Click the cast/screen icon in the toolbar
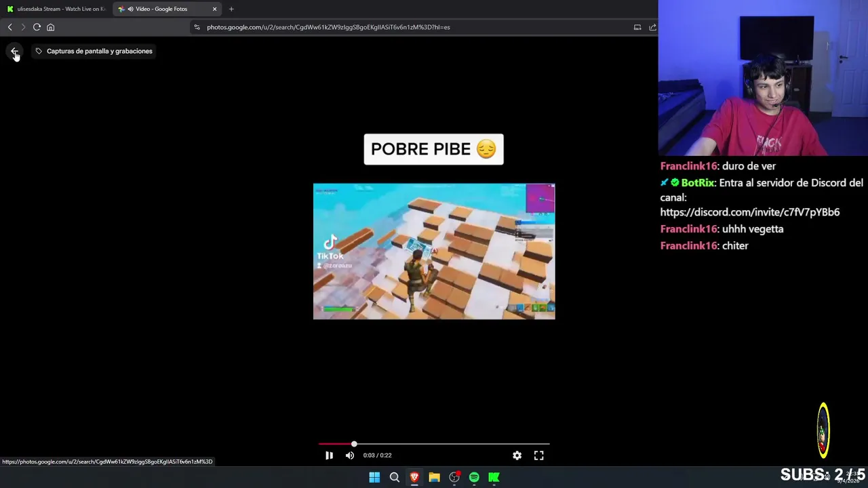Screen dimensions: 868x488 (x=637, y=27)
